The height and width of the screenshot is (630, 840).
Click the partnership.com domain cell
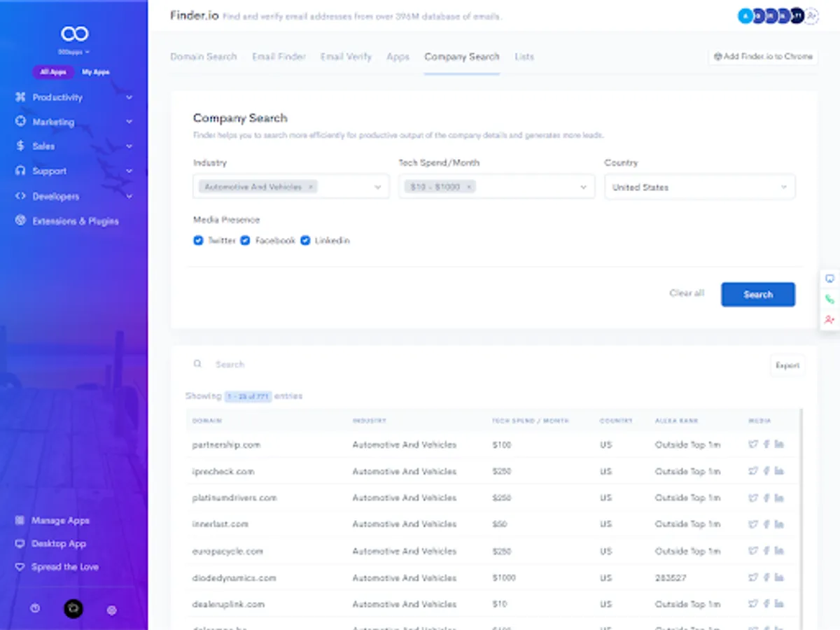click(226, 444)
